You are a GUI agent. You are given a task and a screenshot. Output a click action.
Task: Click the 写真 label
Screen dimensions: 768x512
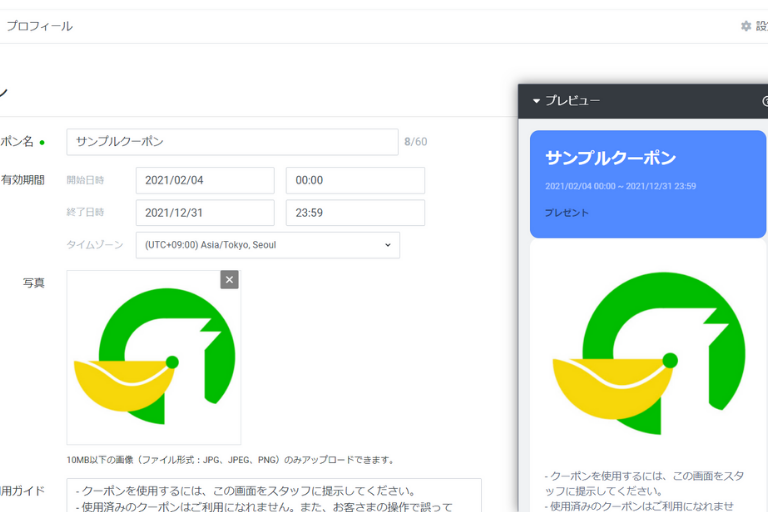tap(33, 283)
